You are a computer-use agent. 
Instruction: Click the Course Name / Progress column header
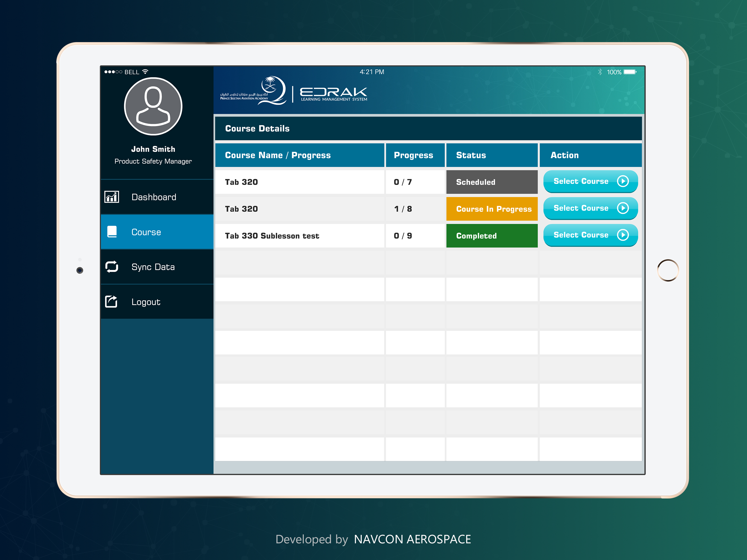click(278, 155)
